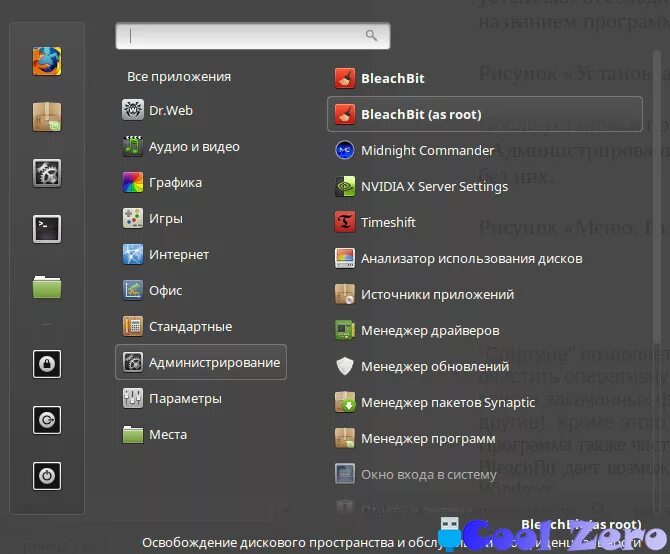Click the Менеджер обновлений shield icon
Image resolution: width=670 pixels, height=554 pixels.
click(345, 366)
